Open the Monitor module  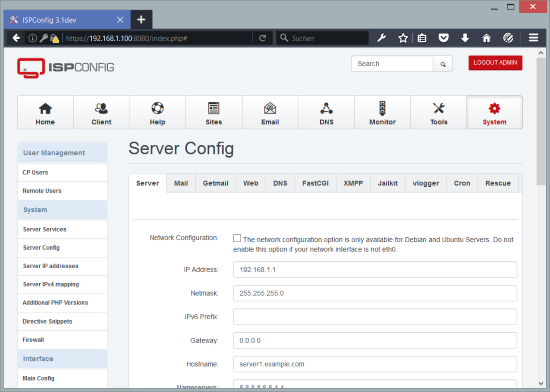pos(382,113)
